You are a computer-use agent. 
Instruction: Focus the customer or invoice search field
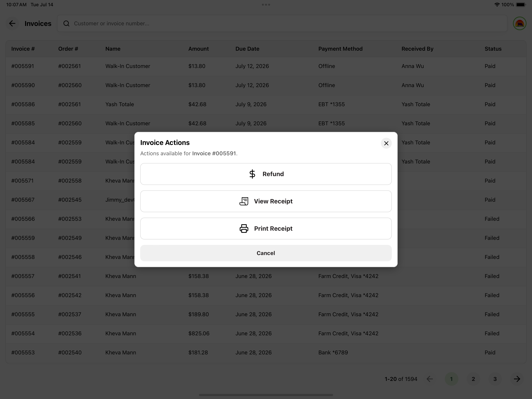coord(282,23)
